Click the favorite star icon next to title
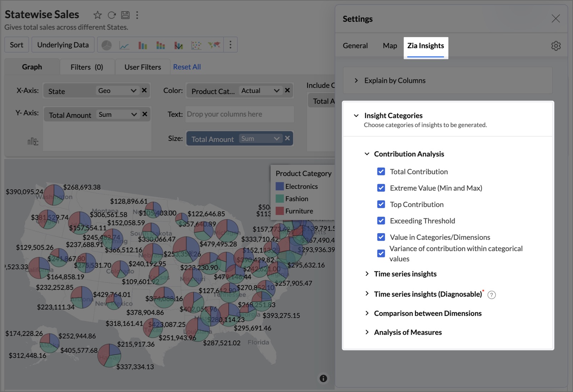573x392 pixels. [x=97, y=15]
